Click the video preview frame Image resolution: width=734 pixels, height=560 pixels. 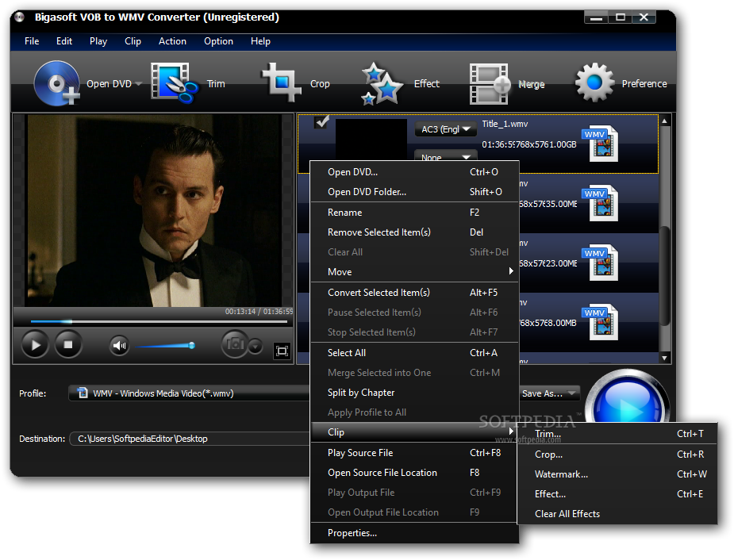tap(153, 210)
